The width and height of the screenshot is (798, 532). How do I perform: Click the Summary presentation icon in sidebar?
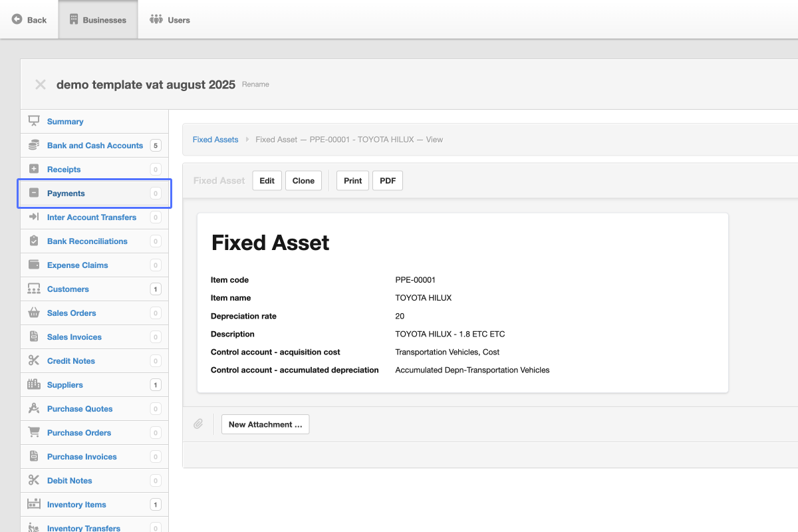(x=34, y=122)
